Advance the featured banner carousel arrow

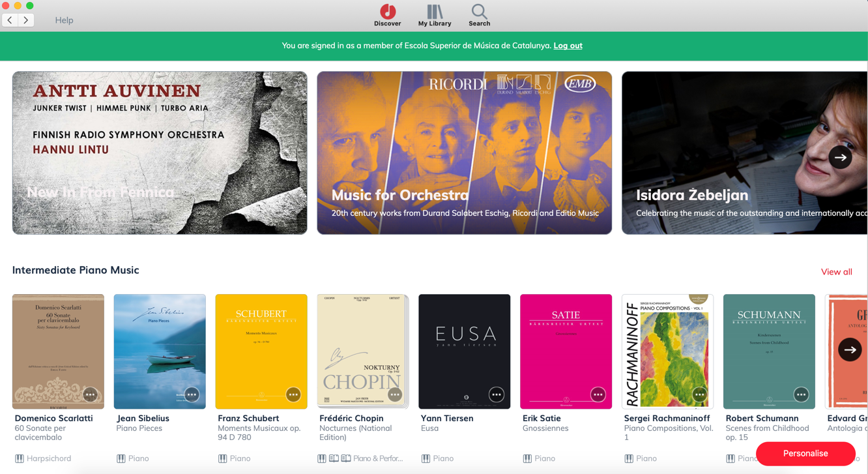coord(841,157)
